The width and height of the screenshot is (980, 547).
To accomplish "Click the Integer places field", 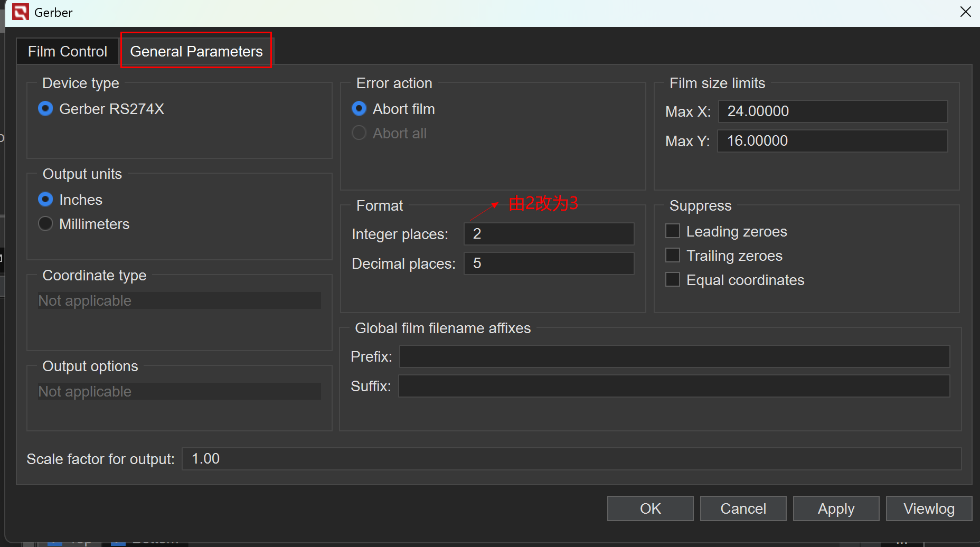I will click(x=549, y=234).
